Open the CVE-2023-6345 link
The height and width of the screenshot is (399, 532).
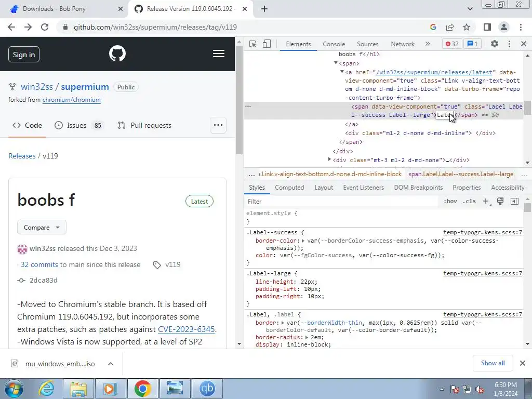[187, 329]
